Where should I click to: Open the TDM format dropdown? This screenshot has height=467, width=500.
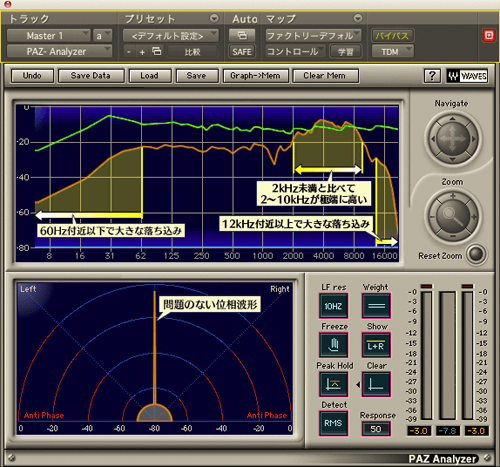[393, 52]
